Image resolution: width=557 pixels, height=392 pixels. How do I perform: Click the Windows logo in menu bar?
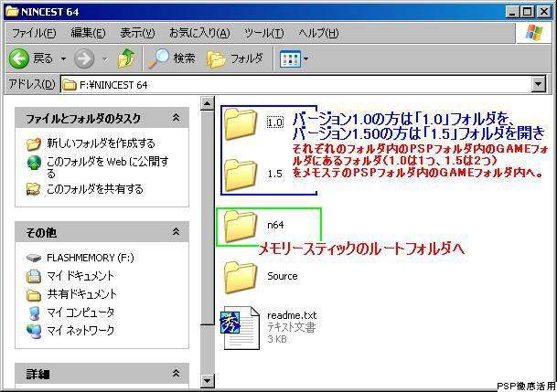pyautogui.click(x=534, y=33)
